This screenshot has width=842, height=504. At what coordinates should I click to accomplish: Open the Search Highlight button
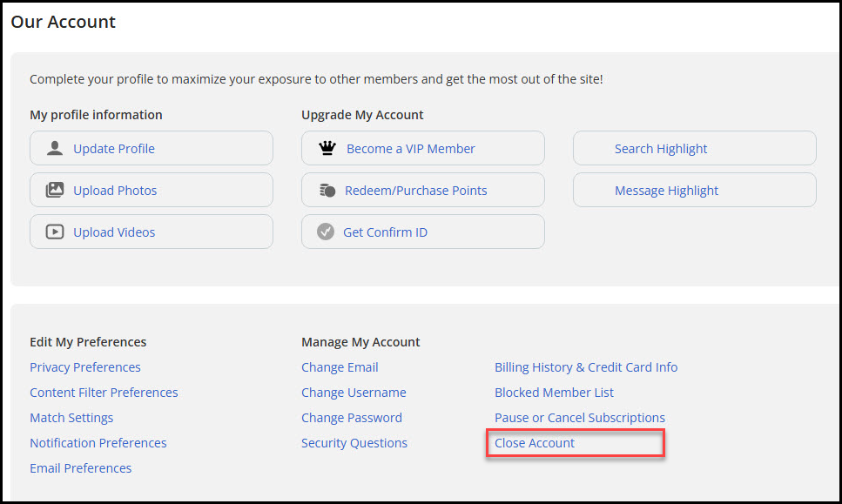694,148
